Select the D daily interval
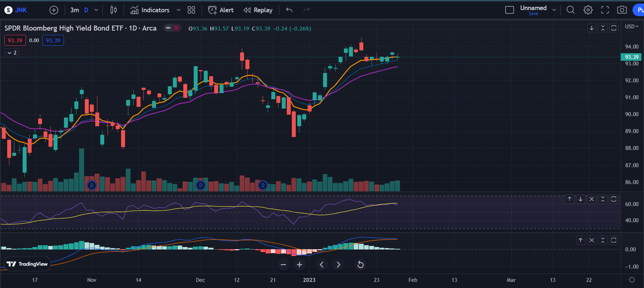 coord(86,10)
